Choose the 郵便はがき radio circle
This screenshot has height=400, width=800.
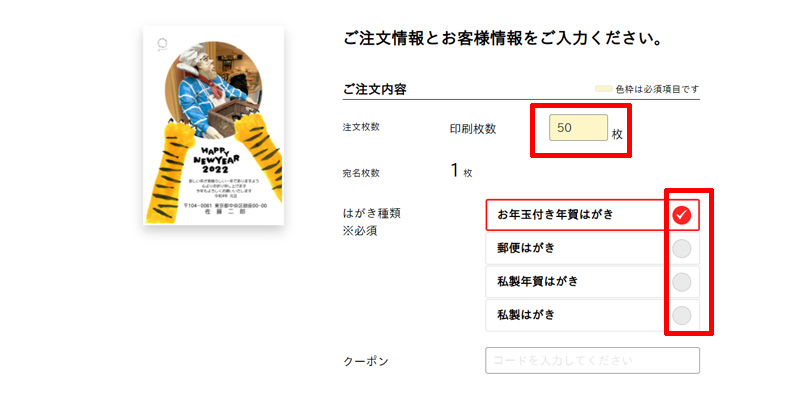tap(682, 248)
